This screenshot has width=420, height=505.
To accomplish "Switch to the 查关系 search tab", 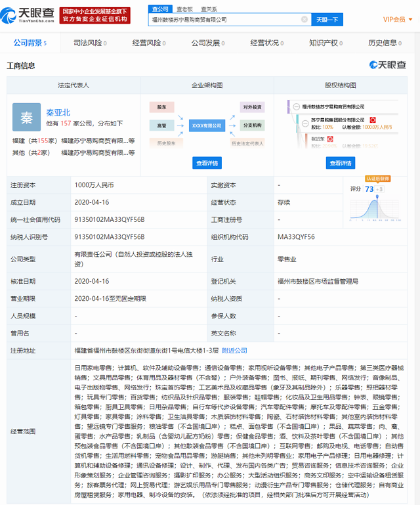I will 209,9.
